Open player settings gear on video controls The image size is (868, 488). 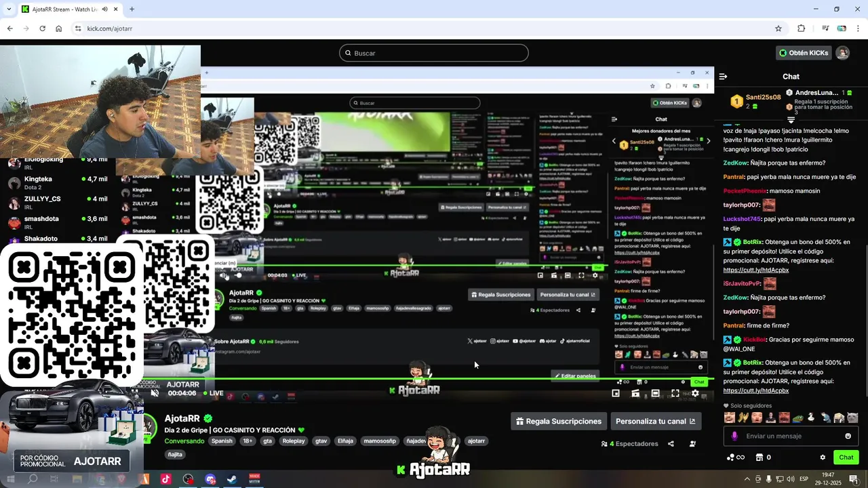pyautogui.click(x=695, y=393)
